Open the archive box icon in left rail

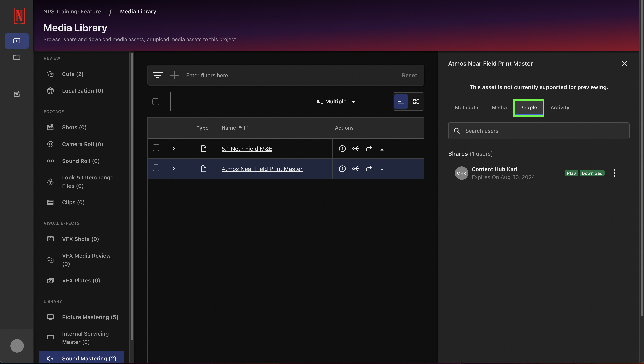click(x=17, y=94)
